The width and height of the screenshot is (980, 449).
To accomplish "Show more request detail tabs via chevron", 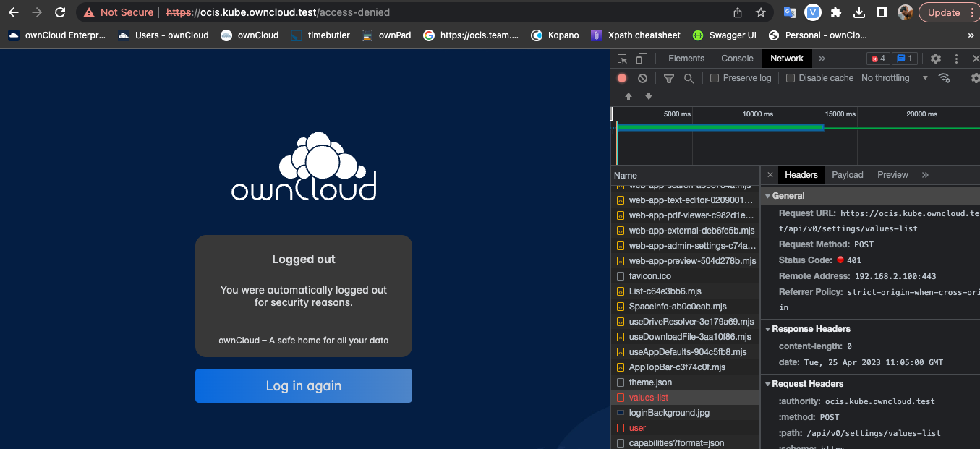I will pos(925,175).
